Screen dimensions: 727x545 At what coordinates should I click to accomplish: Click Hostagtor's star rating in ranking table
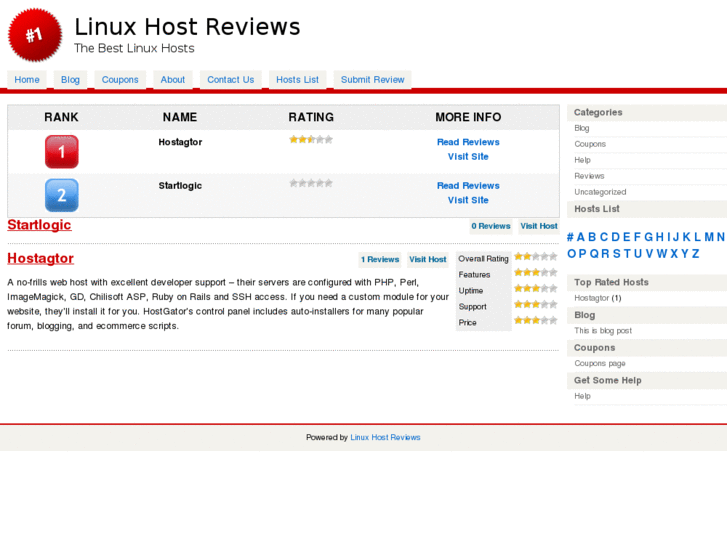[311, 140]
